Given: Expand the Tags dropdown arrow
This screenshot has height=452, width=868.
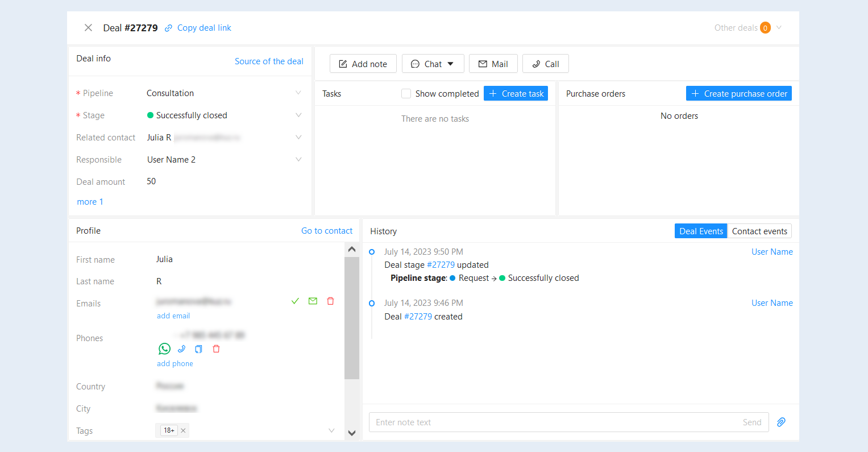Looking at the screenshot, I should tap(331, 431).
